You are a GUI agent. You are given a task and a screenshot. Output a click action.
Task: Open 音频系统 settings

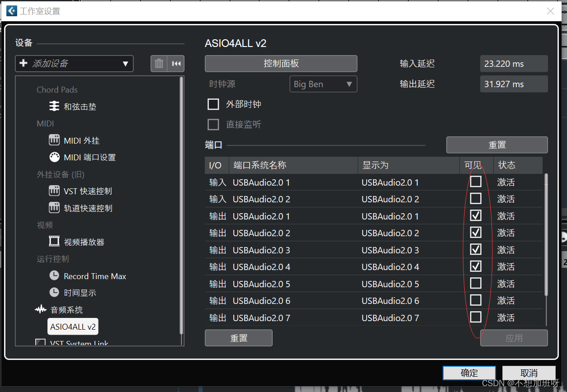coord(66,310)
